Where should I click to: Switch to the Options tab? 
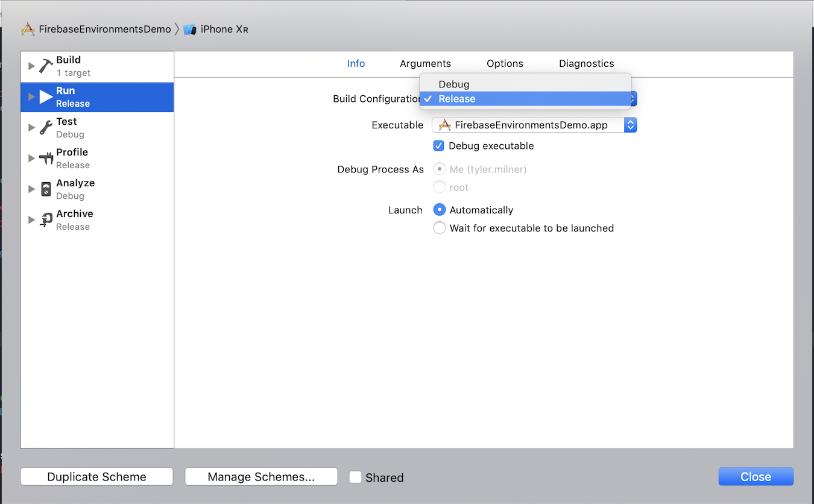coord(505,63)
